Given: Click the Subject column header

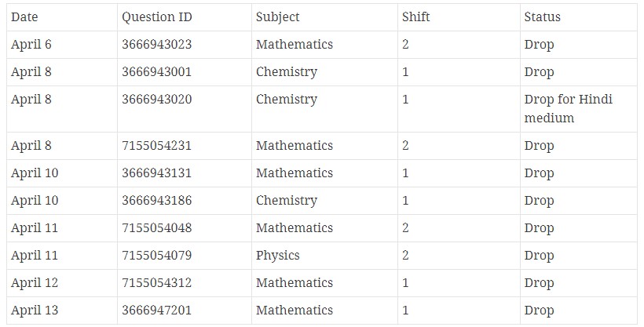Looking at the screenshot, I should coord(277,17).
